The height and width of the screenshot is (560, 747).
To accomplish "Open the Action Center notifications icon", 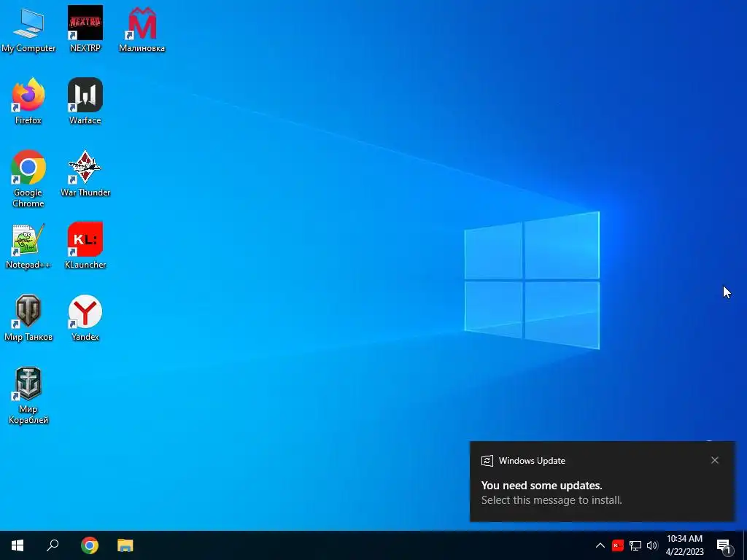I will (x=724, y=545).
